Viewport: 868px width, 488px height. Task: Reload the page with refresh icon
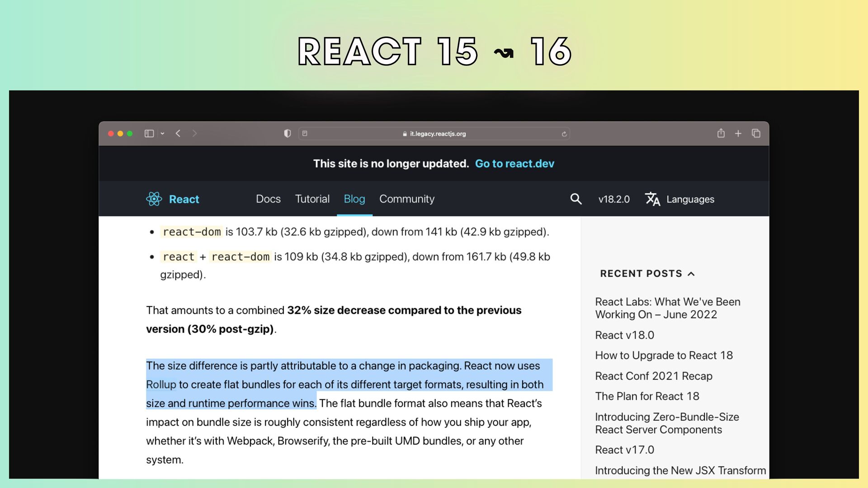[x=564, y=134]
